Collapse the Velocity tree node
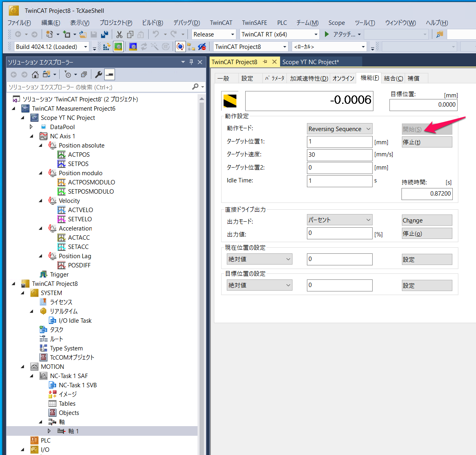 (x=41, y=200)
